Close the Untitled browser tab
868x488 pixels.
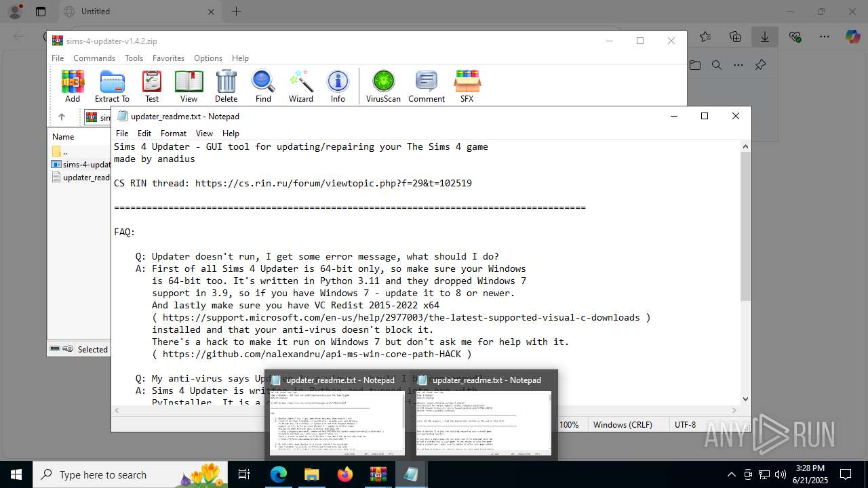[211, 12]
